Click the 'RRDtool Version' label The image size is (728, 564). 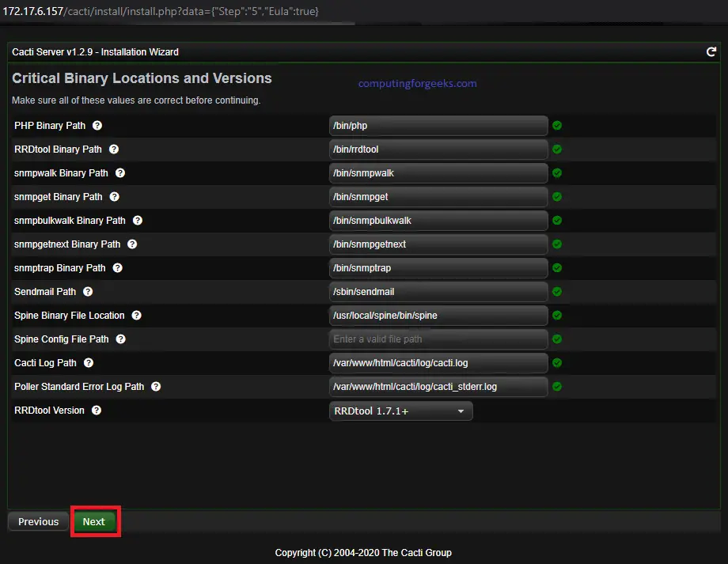coord(49,411)
